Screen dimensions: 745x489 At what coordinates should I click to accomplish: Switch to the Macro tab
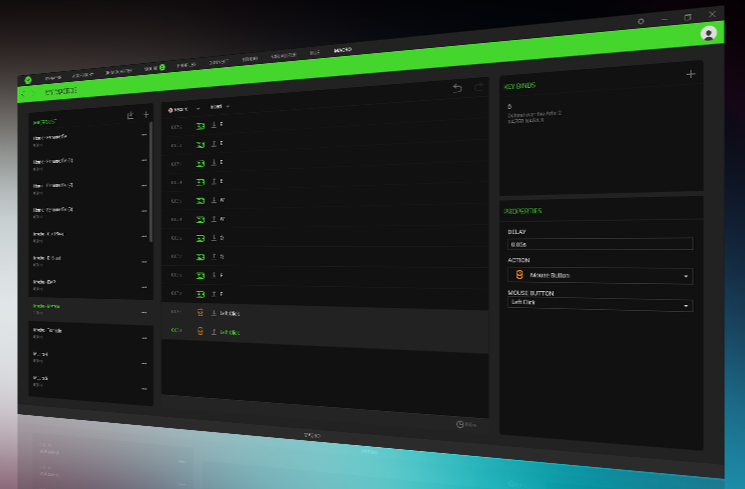(x=342, y=49)
